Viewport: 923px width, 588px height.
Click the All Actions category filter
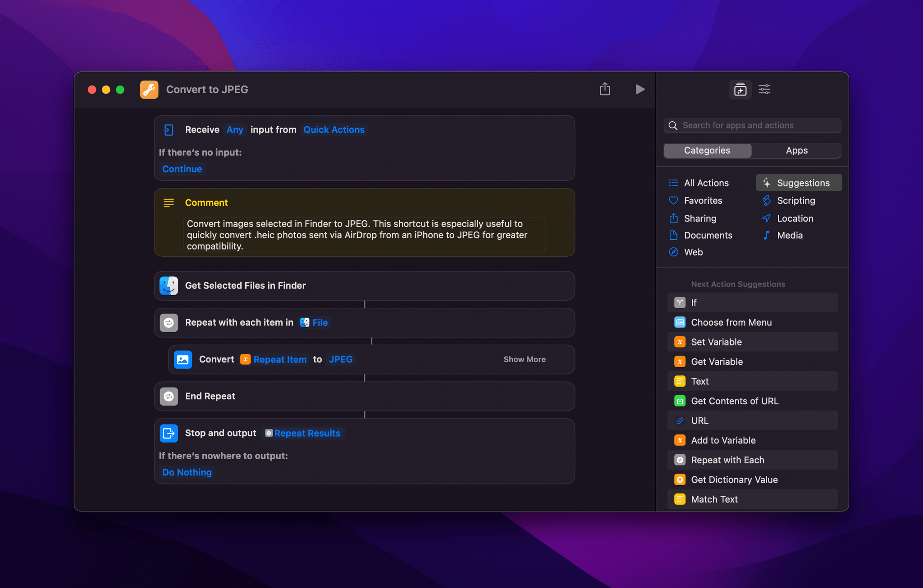[x=706, y=182]
